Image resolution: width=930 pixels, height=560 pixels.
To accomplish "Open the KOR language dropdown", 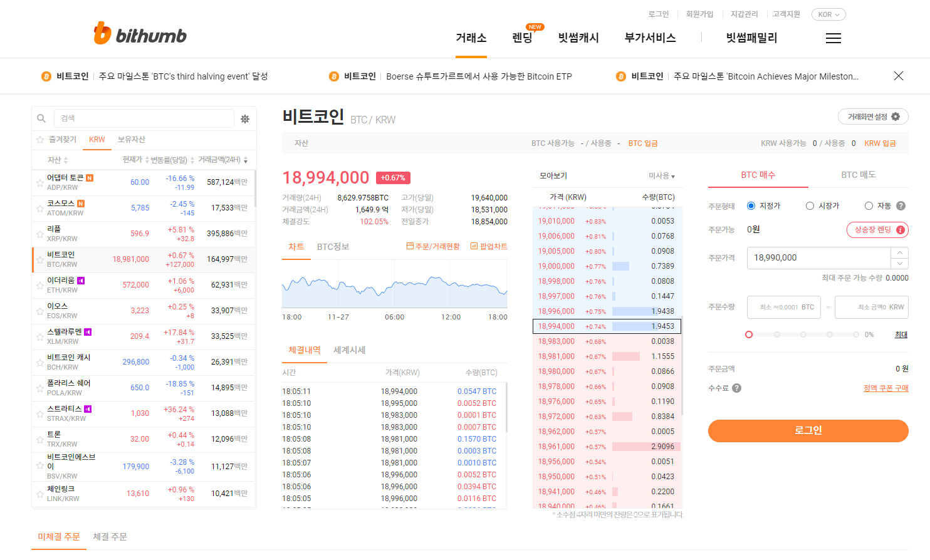I will (828, 14).
